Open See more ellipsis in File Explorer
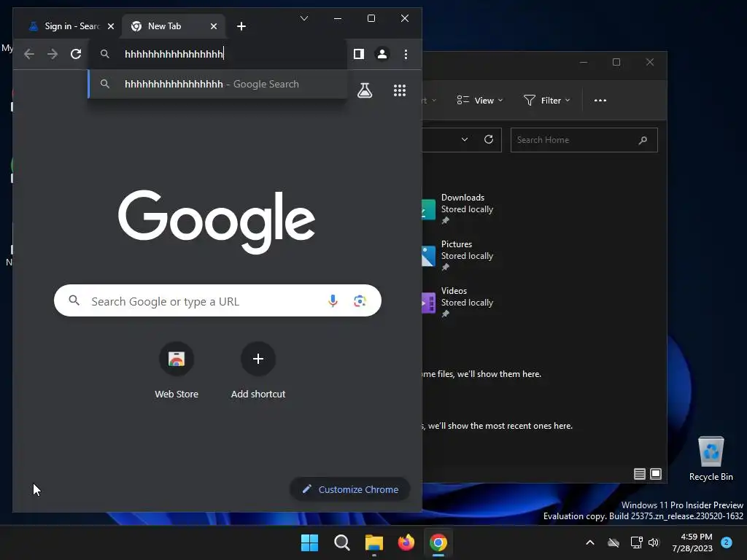 point(600,101)
